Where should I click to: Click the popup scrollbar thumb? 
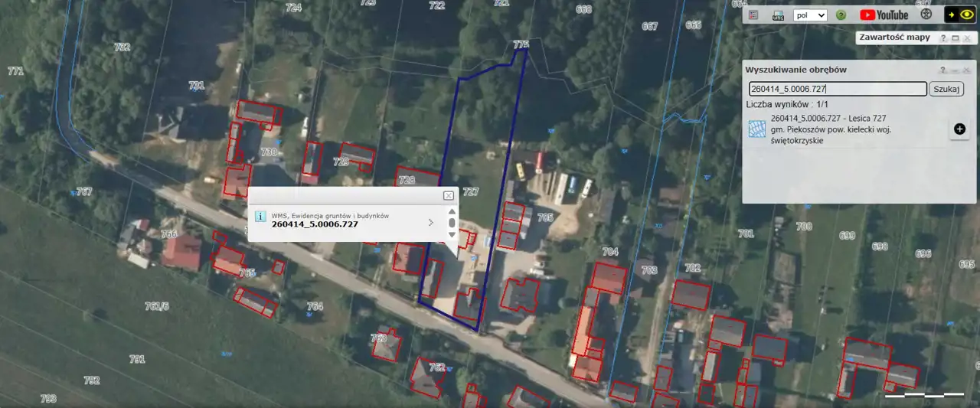[452, 223]
